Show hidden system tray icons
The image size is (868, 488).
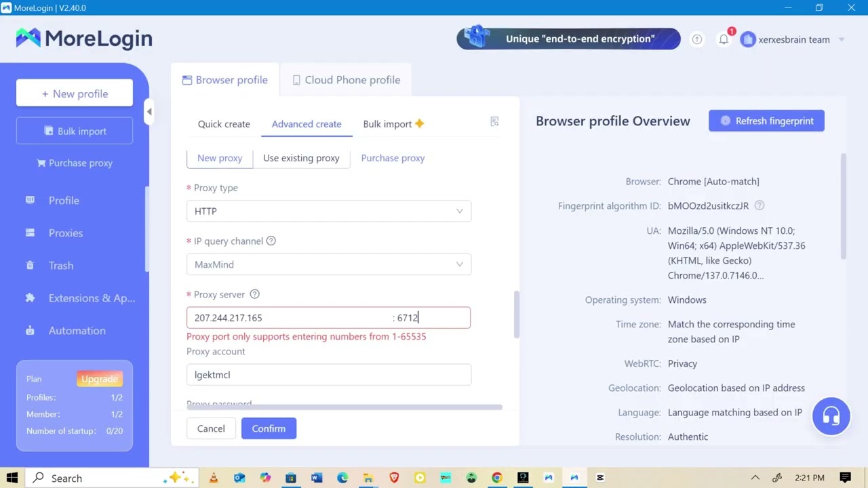click(x=755, y=478)
